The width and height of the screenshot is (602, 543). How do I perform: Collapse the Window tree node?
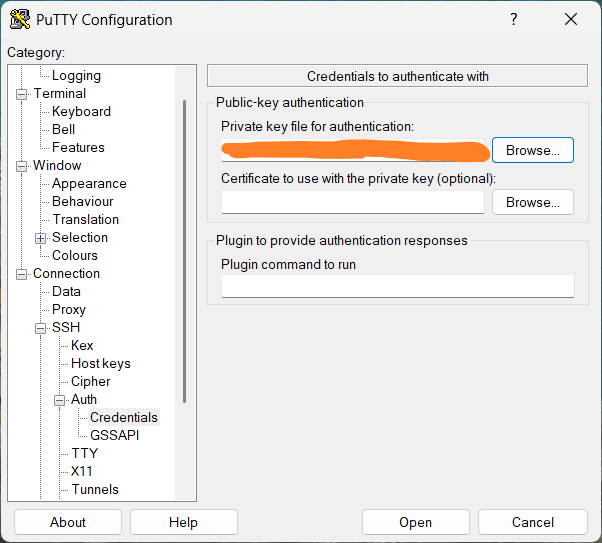tap(22, 166)
